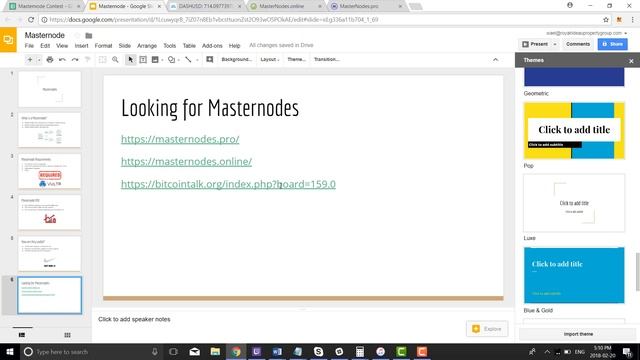Star the Masternode presentation
Viewport: 640px width, 360px height.
pos(77,36)
